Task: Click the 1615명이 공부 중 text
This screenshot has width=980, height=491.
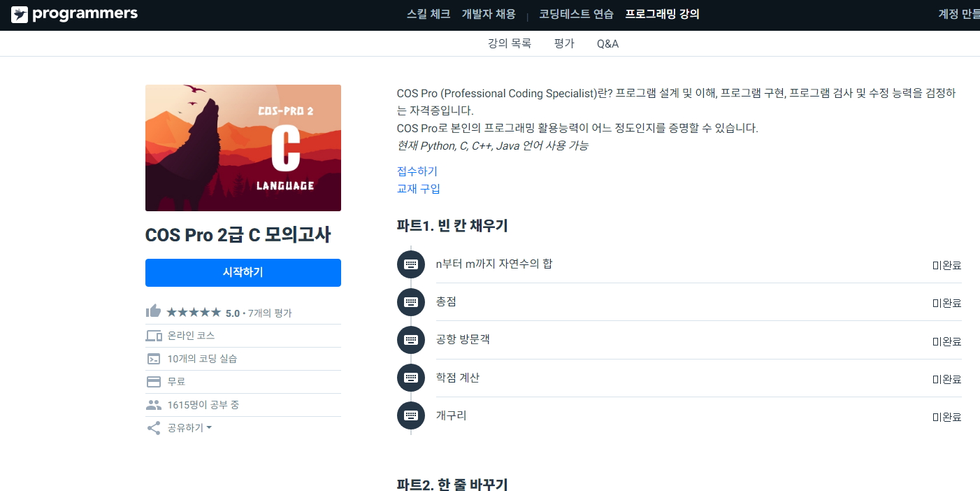Action: [x=203, y=405]
